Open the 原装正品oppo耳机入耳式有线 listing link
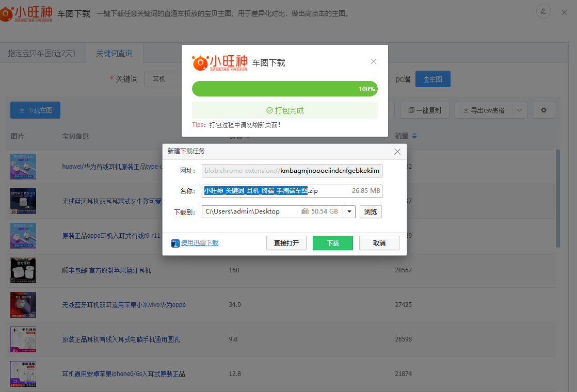The width and height of the screenshot is (577, 392). [x=111, y=236]
